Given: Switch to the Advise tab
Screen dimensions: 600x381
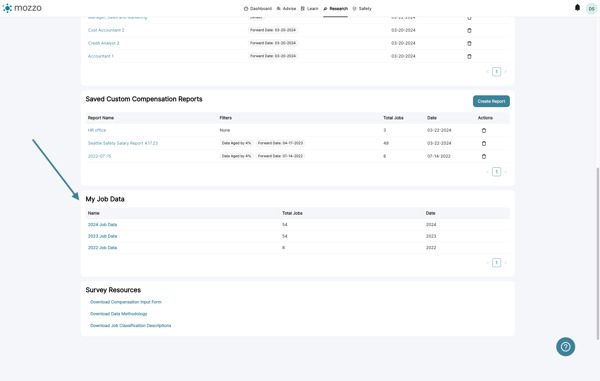Looking at the screenshot, I should pos(286,8).
